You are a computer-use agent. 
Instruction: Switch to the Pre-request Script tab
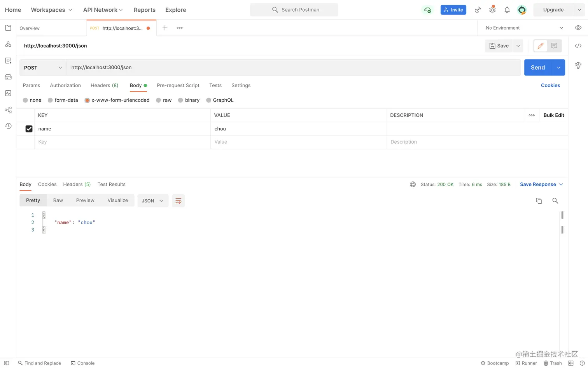point(178,85)
